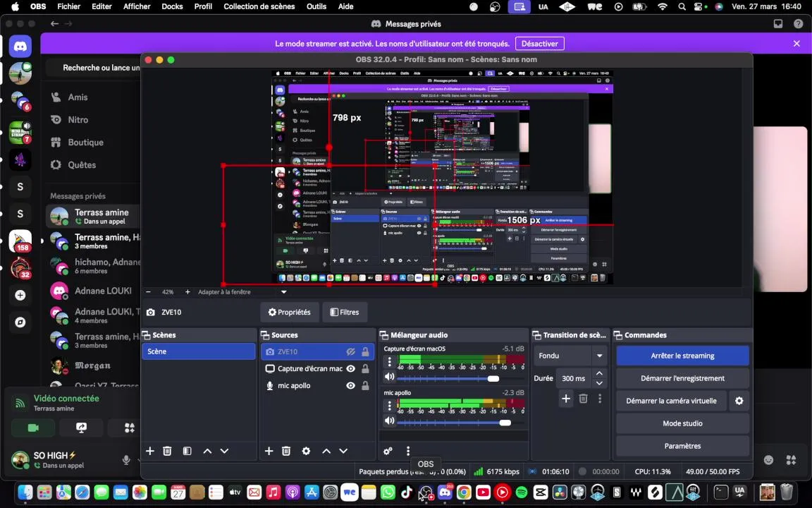Hide the Capture d'écran mac source
812x508 pixels.
[x=350, y=368]
